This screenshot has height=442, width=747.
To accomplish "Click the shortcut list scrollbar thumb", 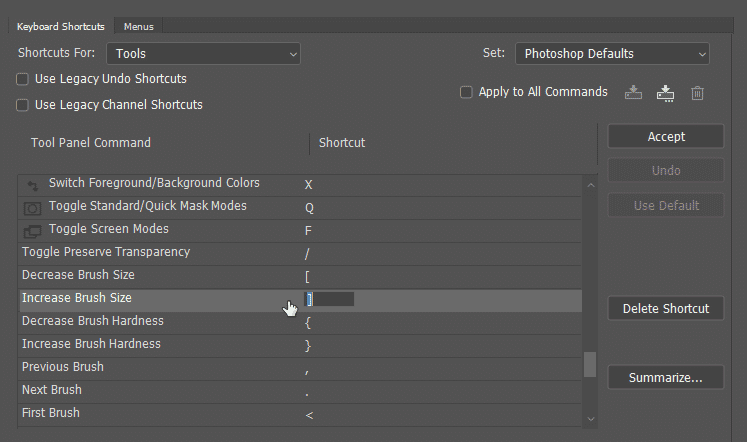I will 589,363.
